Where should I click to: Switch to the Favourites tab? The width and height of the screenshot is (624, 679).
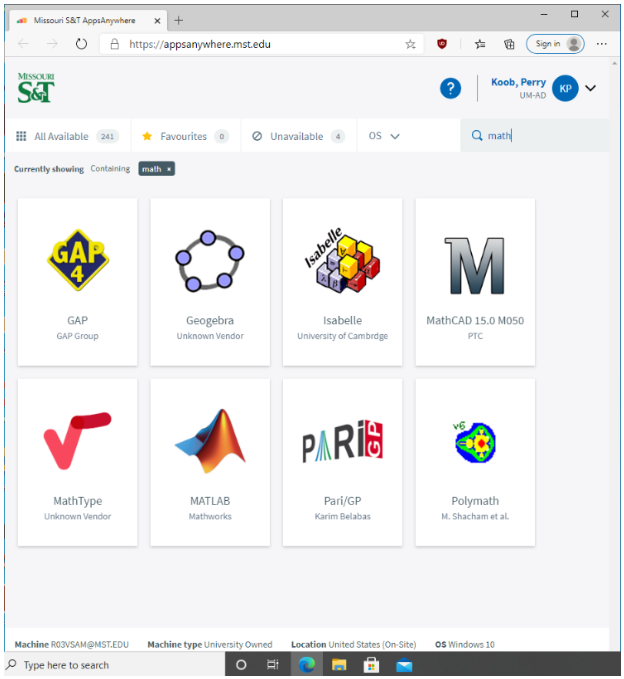186,136
